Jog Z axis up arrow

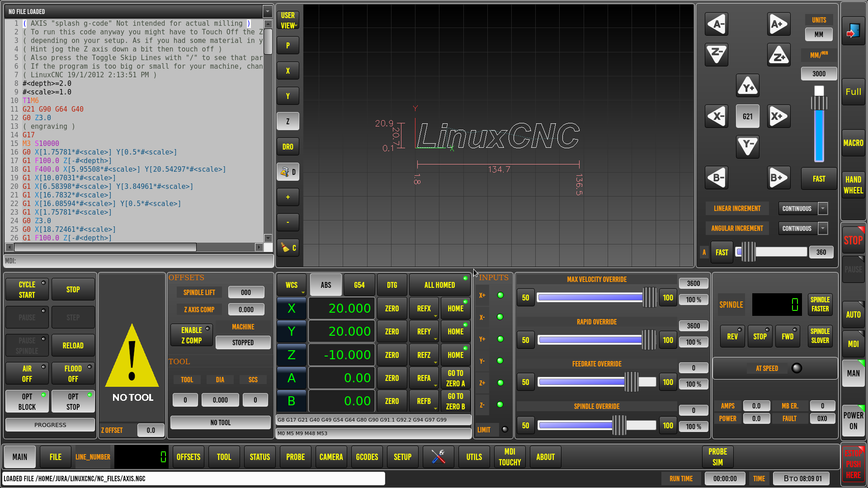(x=778, y=55)
